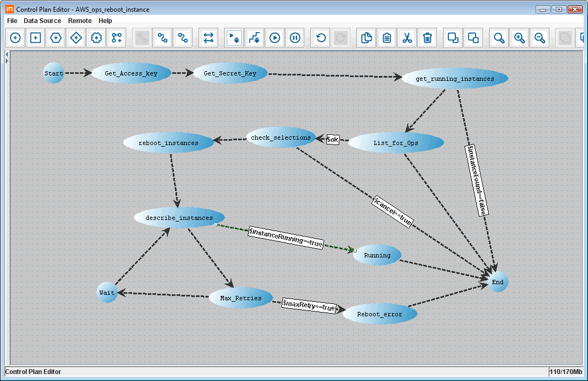Close the Control Plan Editor window
Image resolution: width=588 pixels, height=381 pixels.
pos(575,10)
